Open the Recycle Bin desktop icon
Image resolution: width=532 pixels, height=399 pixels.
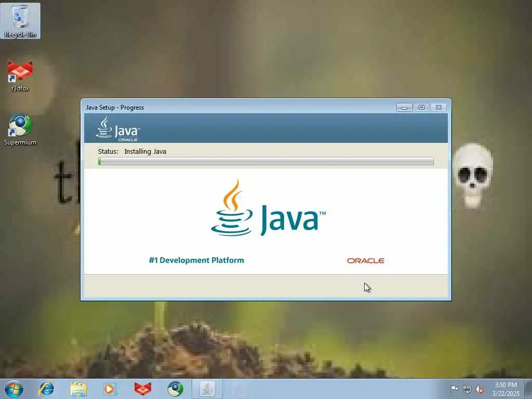(x=20, y=21)
